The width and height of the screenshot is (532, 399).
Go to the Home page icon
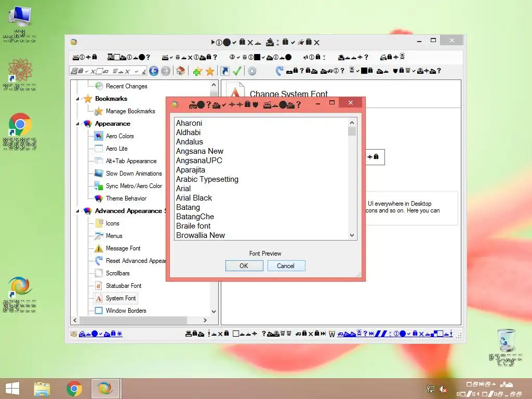pos(180,71)
